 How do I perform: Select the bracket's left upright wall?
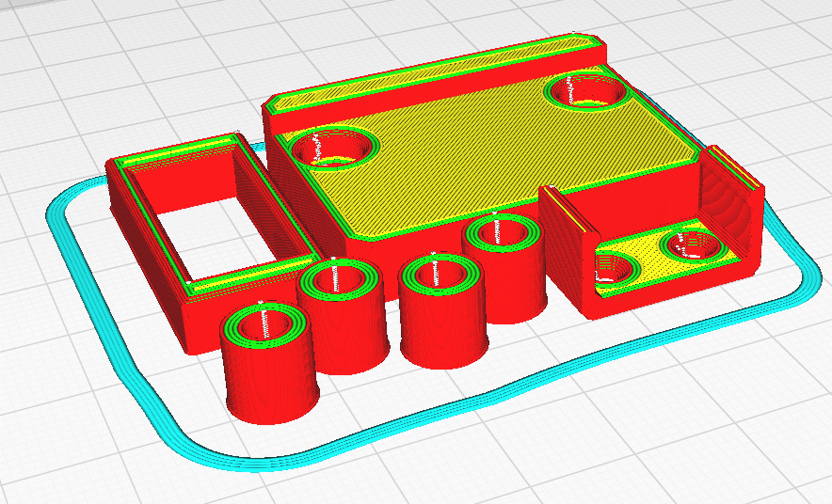coord(561,235)
